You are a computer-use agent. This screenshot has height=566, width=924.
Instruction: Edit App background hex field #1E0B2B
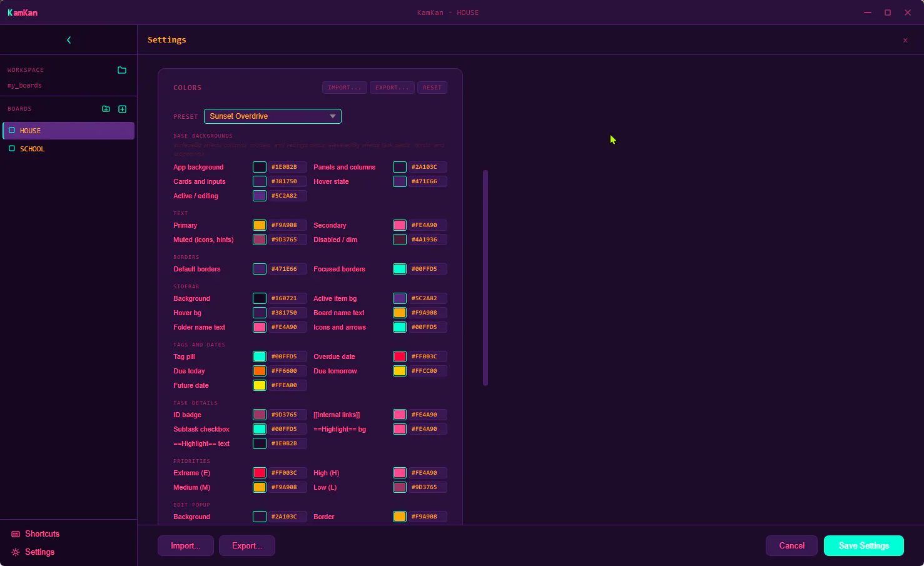click(x=288, y=167)
